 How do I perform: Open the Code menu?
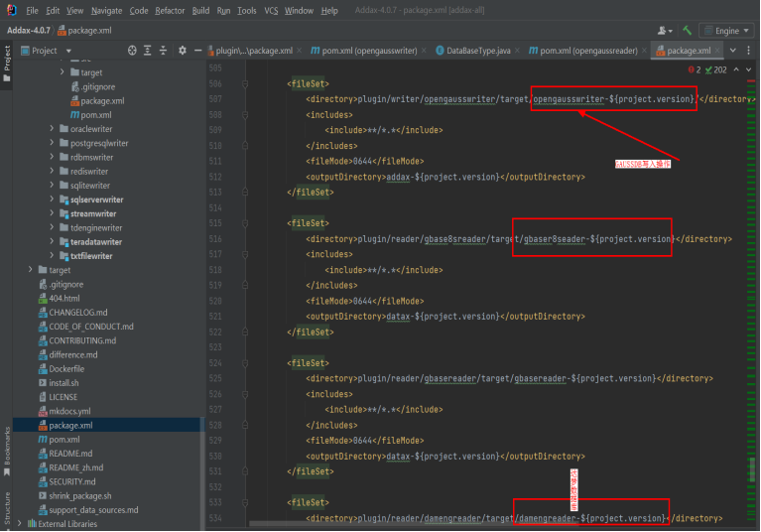(x=139, y=10)
